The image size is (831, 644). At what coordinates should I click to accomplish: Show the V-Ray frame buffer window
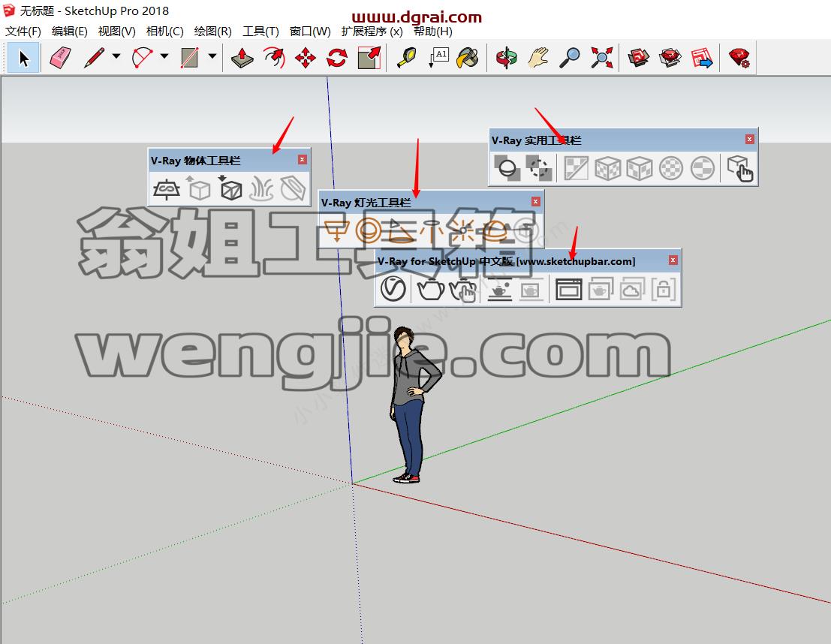pos(568,290)
